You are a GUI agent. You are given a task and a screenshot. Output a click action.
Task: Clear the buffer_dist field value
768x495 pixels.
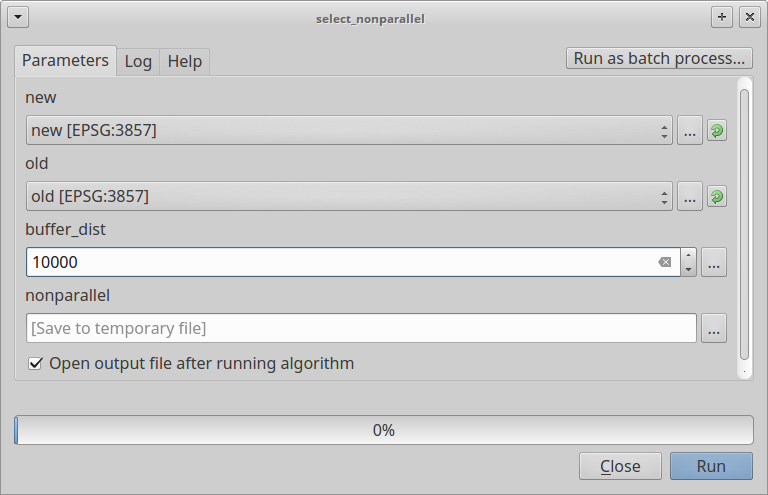click(x=664, y=262)
